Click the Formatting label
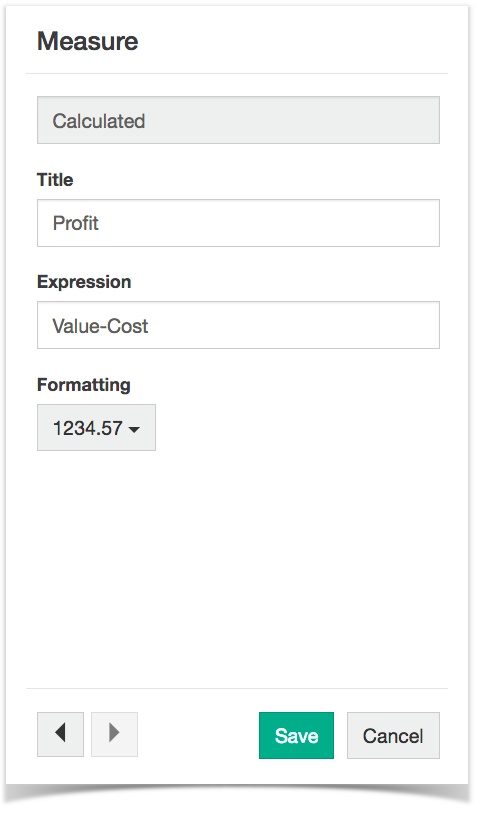Screen dimensions: 482x813 click(84, 385)
